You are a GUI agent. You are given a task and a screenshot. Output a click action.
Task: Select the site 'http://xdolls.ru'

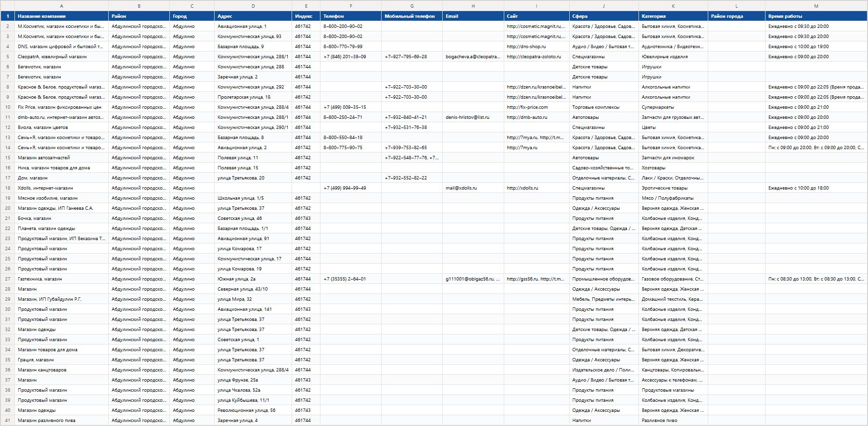tap(536, 188)
